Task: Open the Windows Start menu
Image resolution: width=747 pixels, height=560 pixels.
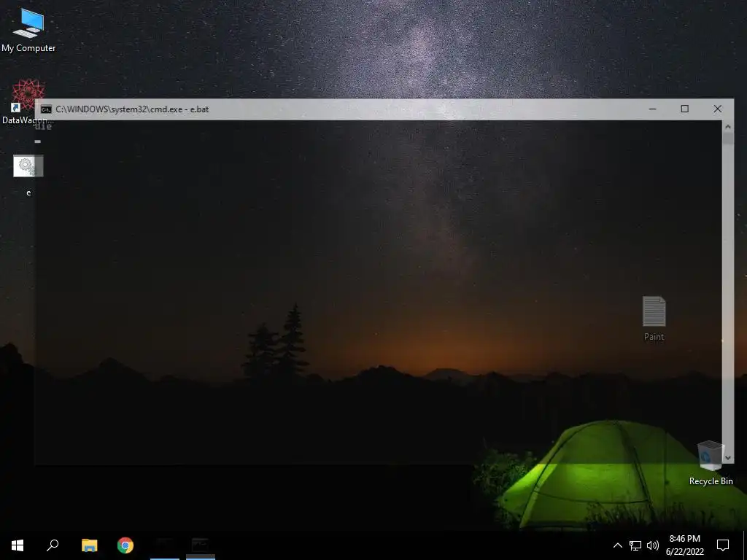Action: point(18,545)
